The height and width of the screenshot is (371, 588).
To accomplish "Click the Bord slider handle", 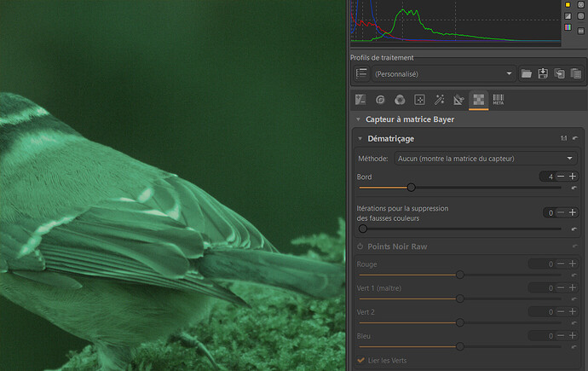I will [411, 187].
